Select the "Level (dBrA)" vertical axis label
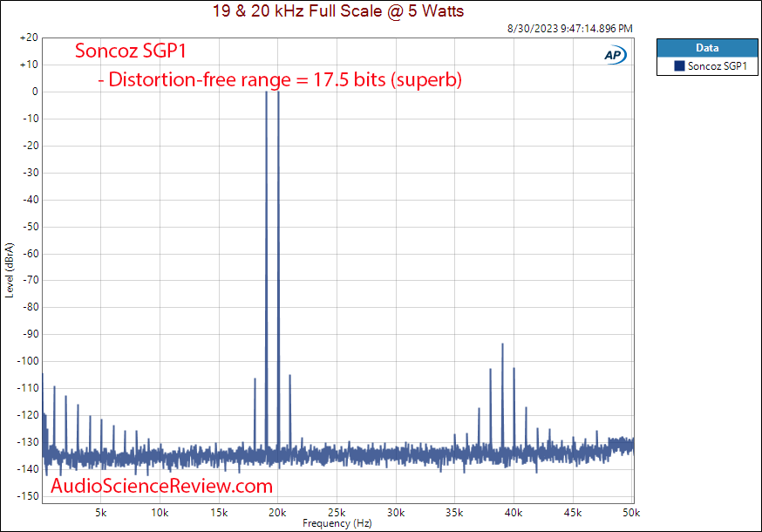Screen dimensions: 762x532 click(x=10, y=270)
